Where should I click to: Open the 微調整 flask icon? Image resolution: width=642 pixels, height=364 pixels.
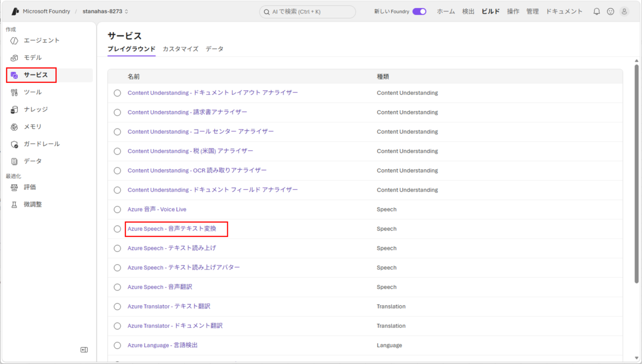point(14,204)
